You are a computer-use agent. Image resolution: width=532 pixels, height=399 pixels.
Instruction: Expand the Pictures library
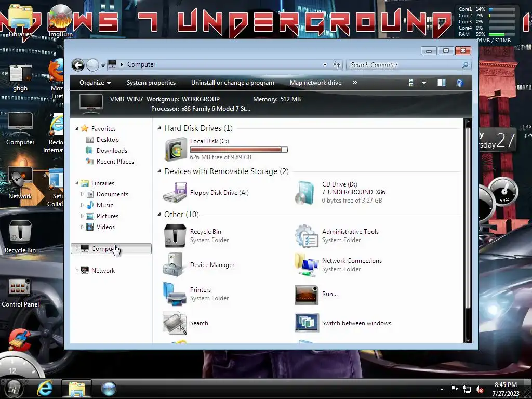(82, 216)
